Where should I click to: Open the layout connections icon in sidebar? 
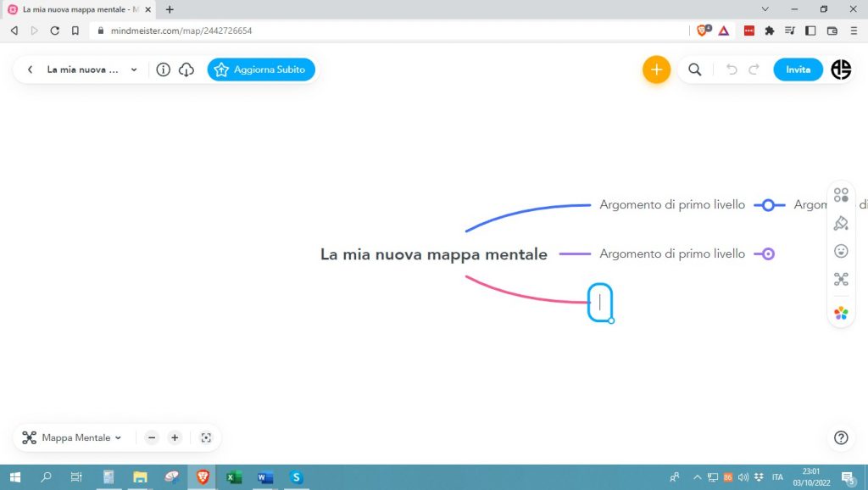tap(841, 279)
